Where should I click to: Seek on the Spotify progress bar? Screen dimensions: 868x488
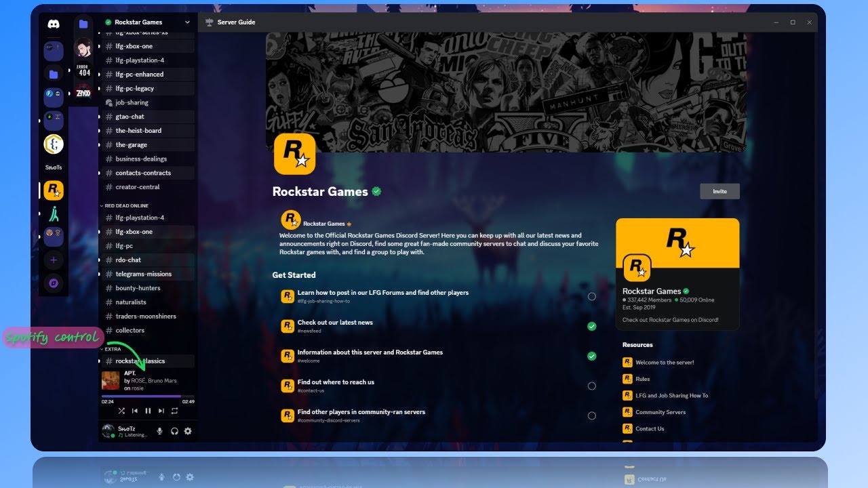pyautogui.click(x=148, y=396)
